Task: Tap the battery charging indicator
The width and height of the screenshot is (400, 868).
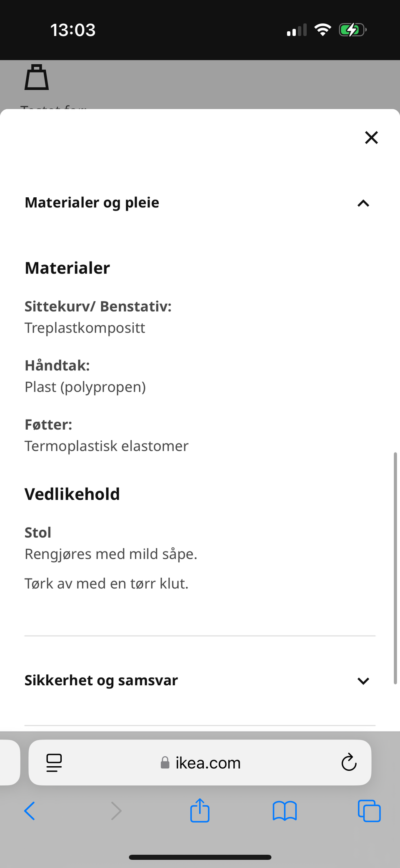Action: coord(351,29)
